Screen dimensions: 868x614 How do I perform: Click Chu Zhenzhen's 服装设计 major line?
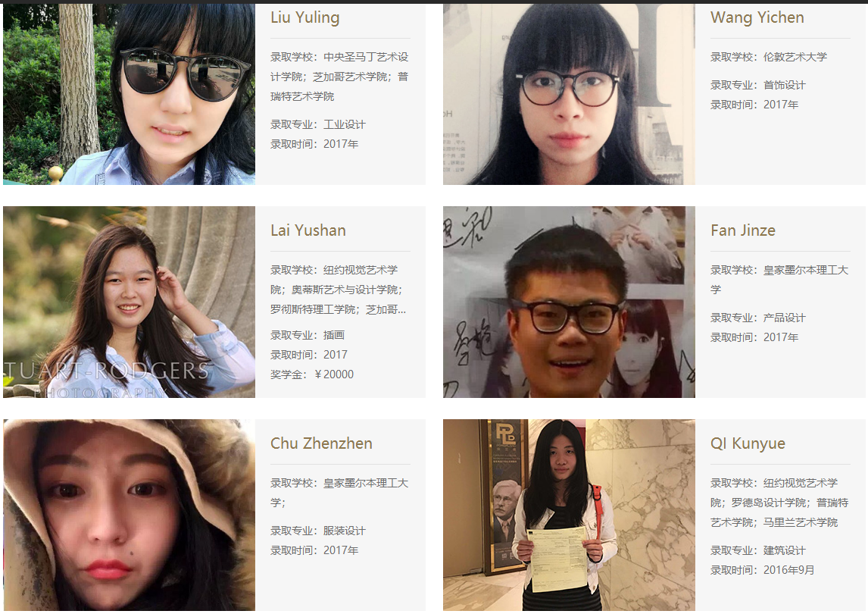point(318,531)
